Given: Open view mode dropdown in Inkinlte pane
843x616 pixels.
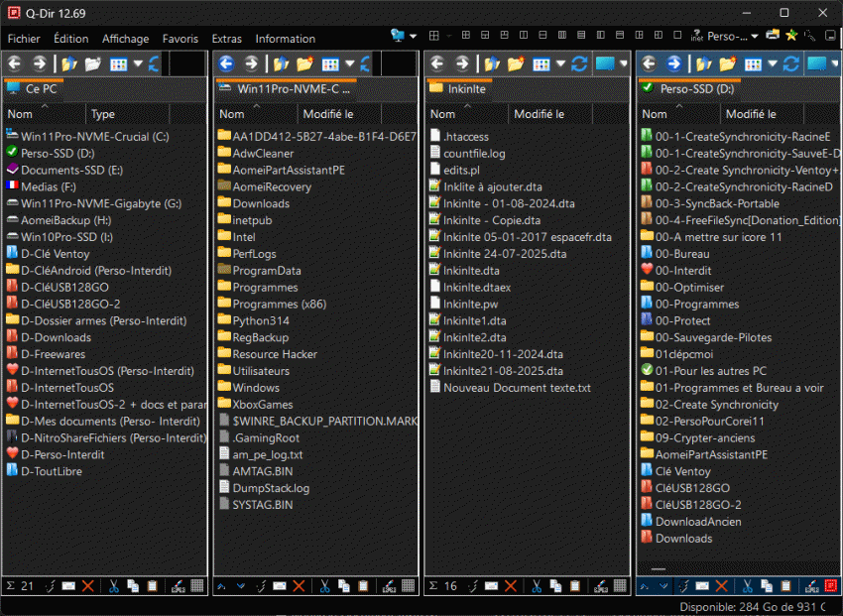Looking at the screenshot, I should 560,63.
